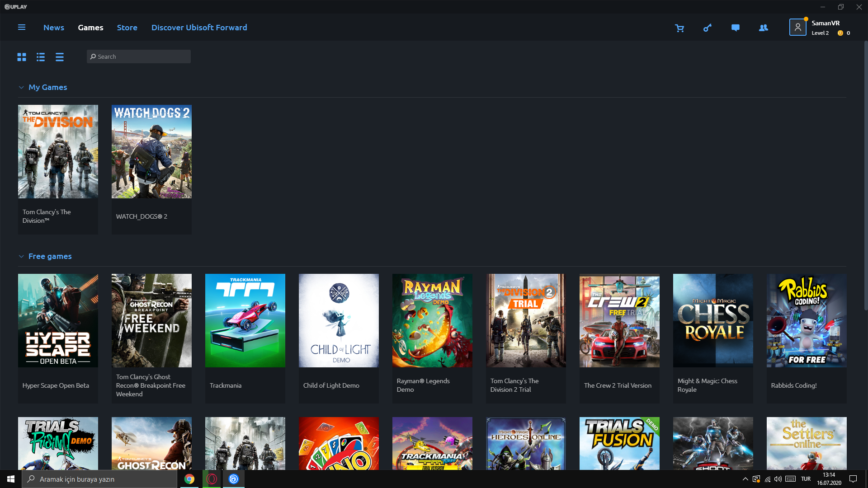Switch to compact list view
This screenshot has width=868, height=488.
(x=60, y=57)
